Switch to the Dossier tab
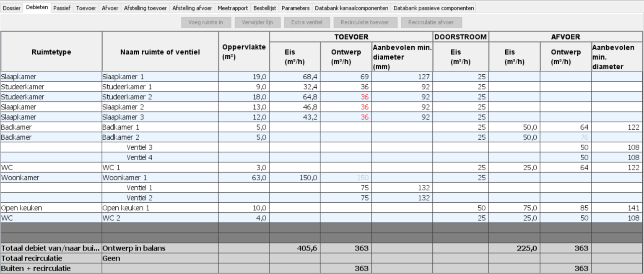The height and width of the screenshot is (274, 644). pyautogui.click(x=11, y=8)
